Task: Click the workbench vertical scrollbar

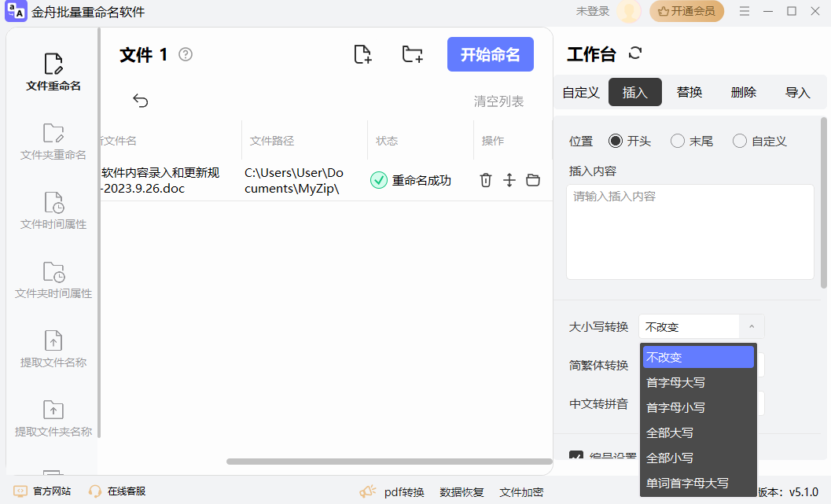Action: 824,203
